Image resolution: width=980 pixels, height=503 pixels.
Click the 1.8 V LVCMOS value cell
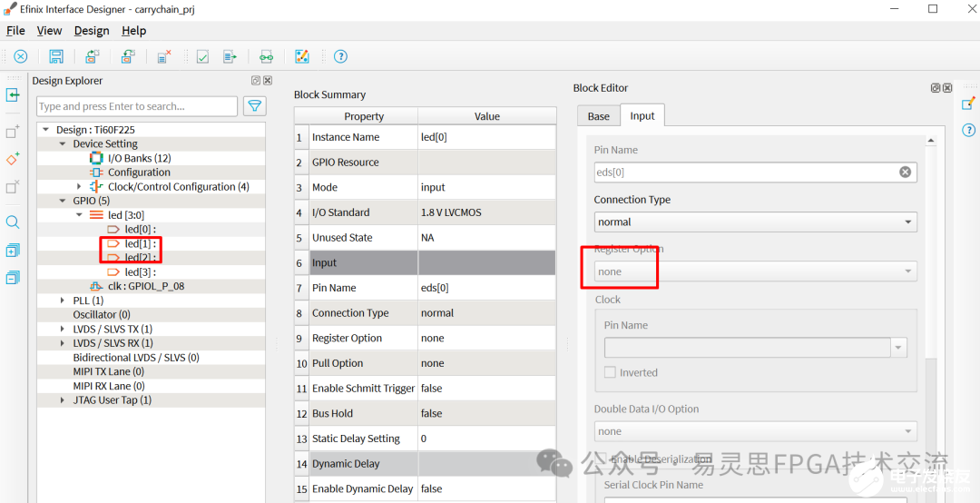click(487, 212)
